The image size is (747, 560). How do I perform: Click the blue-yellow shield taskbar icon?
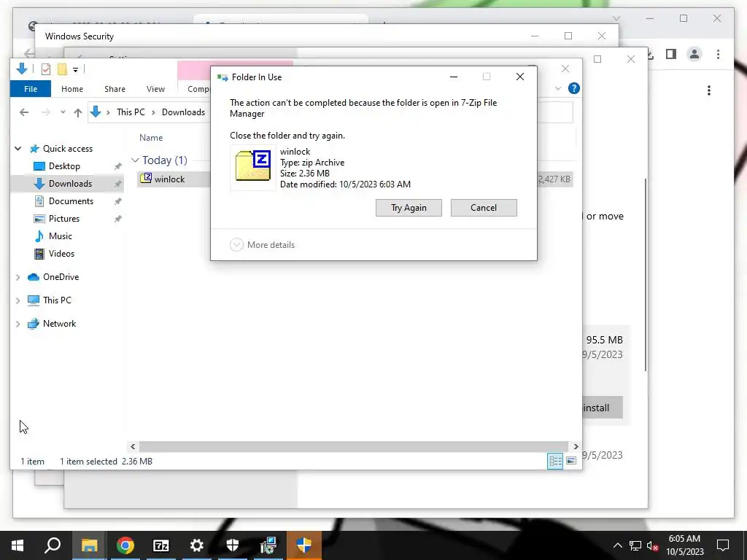304,545
